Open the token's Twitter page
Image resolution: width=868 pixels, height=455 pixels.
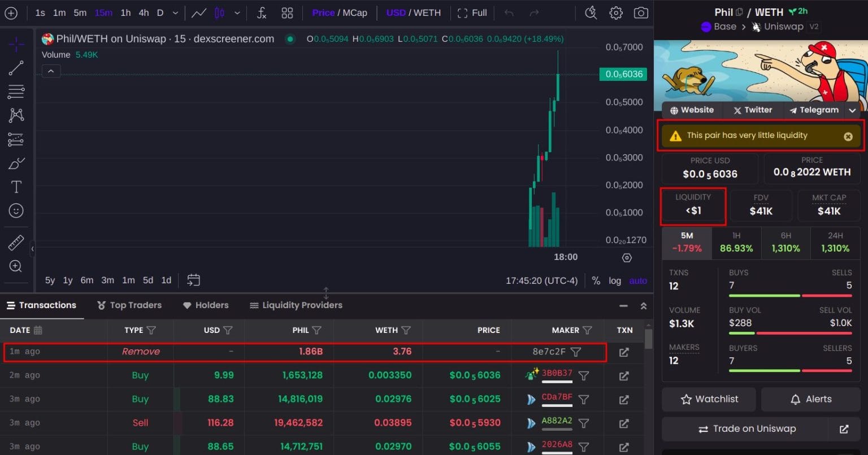(x=752, y=110)
